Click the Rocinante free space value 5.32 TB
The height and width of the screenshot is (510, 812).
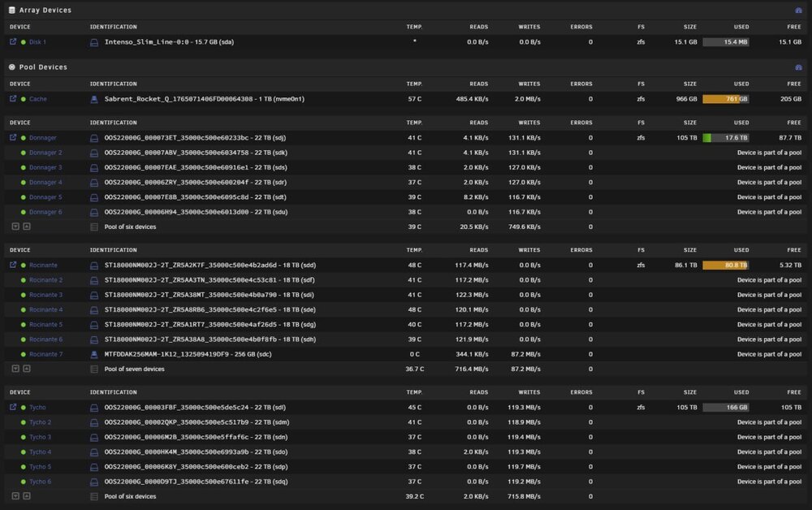pos(790,265)
